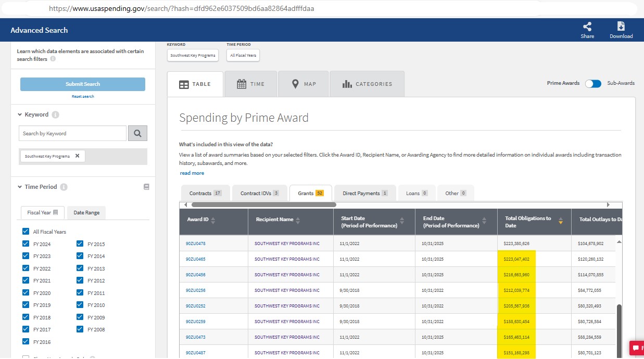Remove the Southwest Key Programs keyword tag
Viewport: 644px width, 359px height.
pos(77,156)
